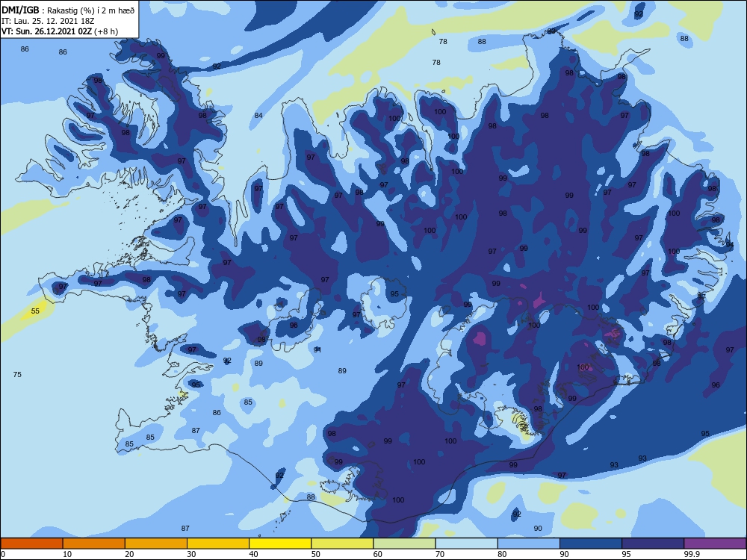The image size is (747, 560).
Task: Click the "0" legend scale label
Action: 3,554
